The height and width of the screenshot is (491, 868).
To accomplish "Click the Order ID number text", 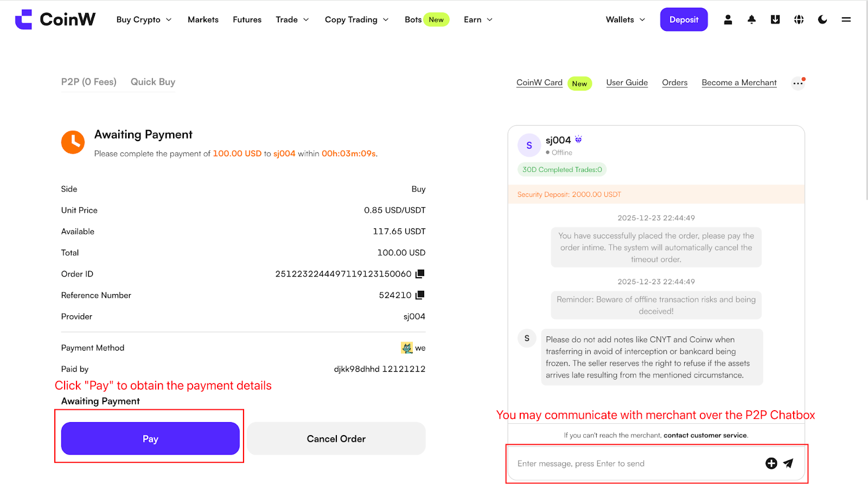I will [343, 274].
